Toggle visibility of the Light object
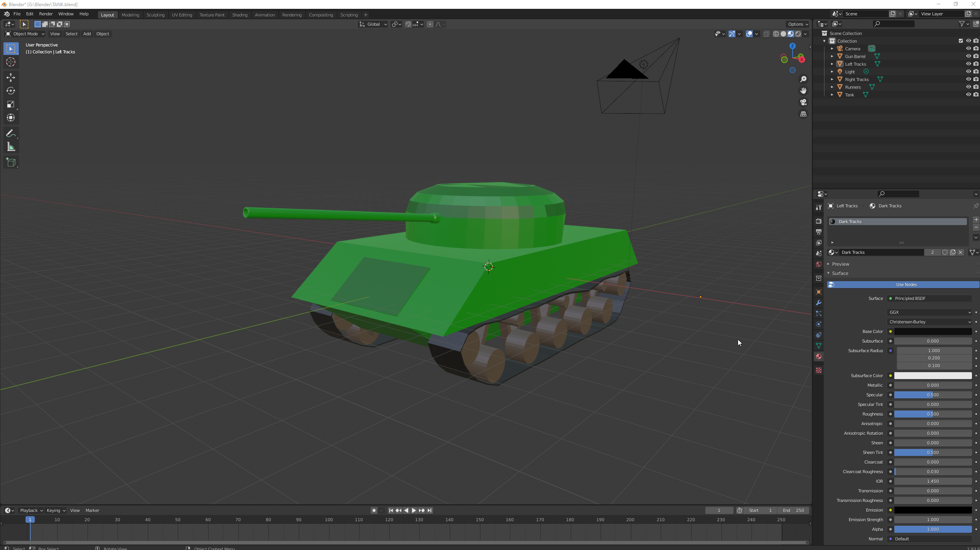 pyautogui.click(x=968, y=71)
